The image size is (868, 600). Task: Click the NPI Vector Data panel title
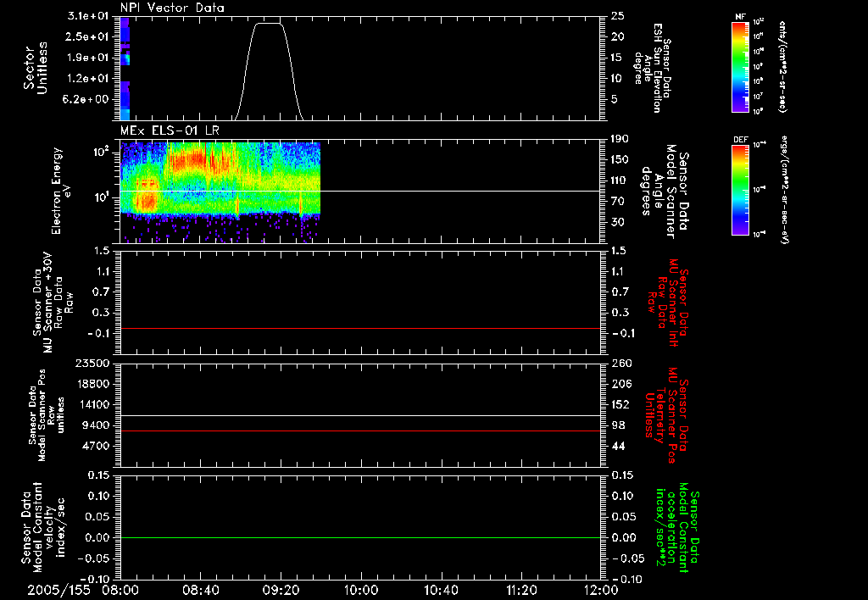point(172,8)
